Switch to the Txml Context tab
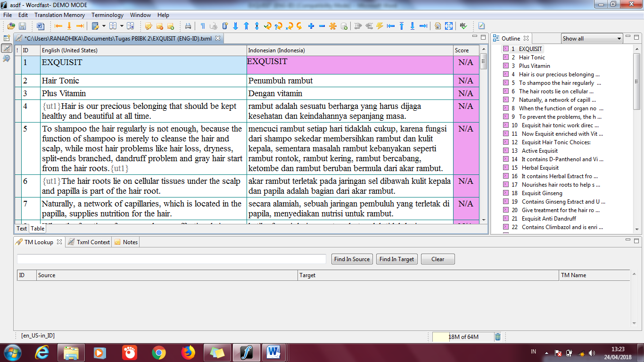Image resolution: width=644 pixels, height=362 pixels. tap(89, 242)
